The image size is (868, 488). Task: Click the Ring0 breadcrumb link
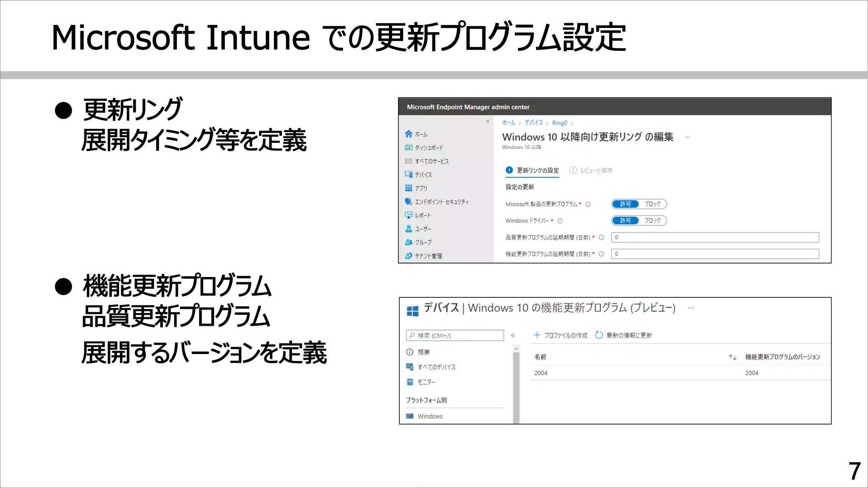point(559,123)
